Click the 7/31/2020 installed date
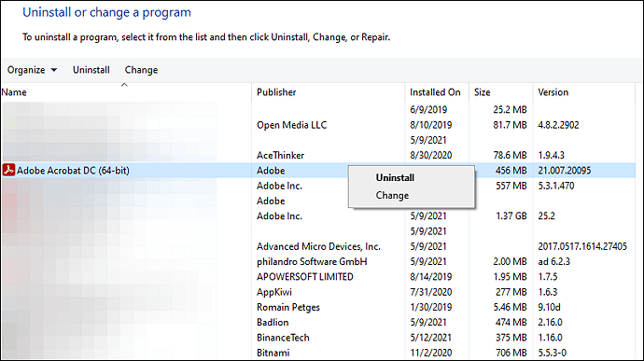 tap(431, 292)
